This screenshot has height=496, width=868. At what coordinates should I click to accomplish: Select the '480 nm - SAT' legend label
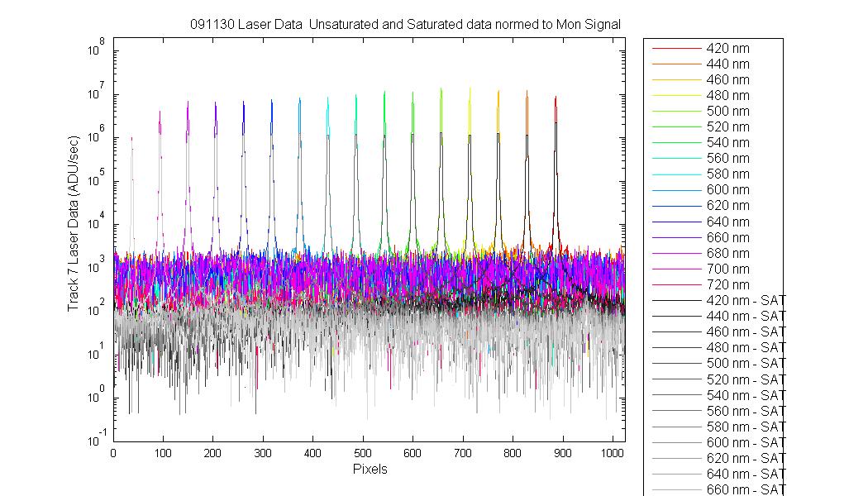coord(746,348)
